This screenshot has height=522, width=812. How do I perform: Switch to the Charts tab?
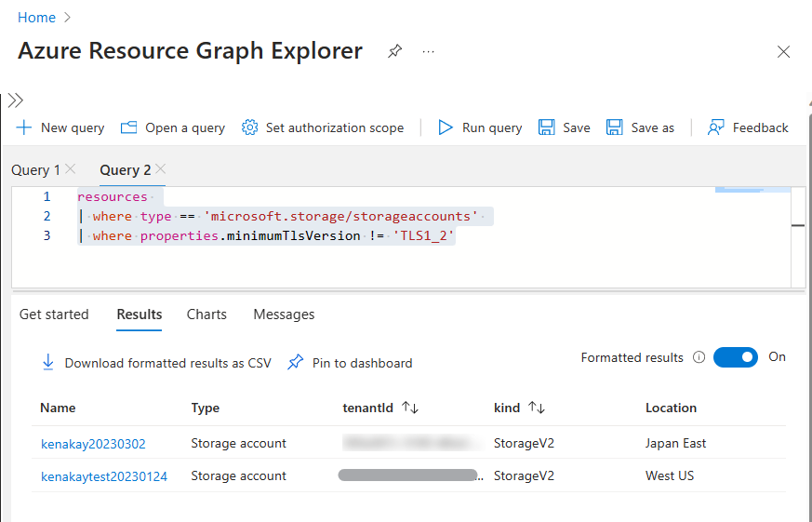click(206, 315)
